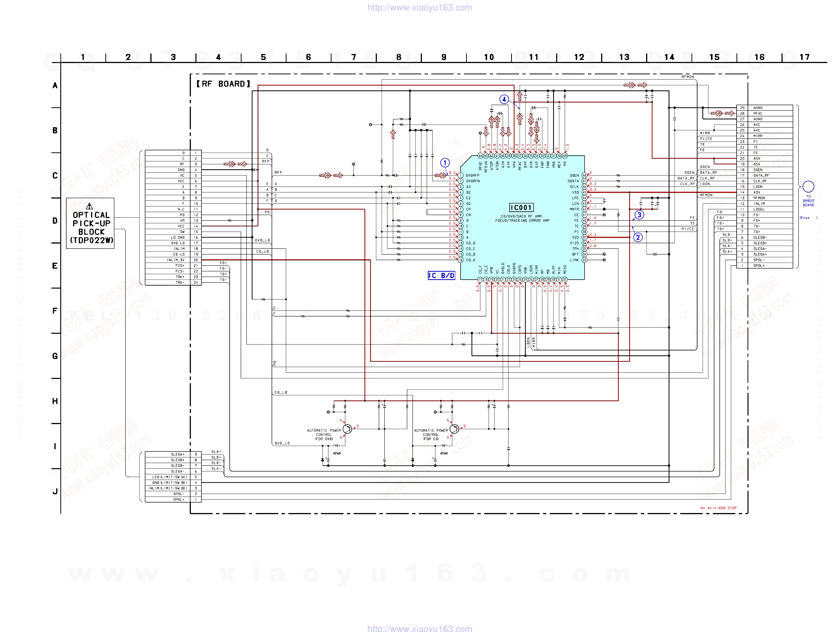Click the cyan IC001 chip body

(522, 243)
